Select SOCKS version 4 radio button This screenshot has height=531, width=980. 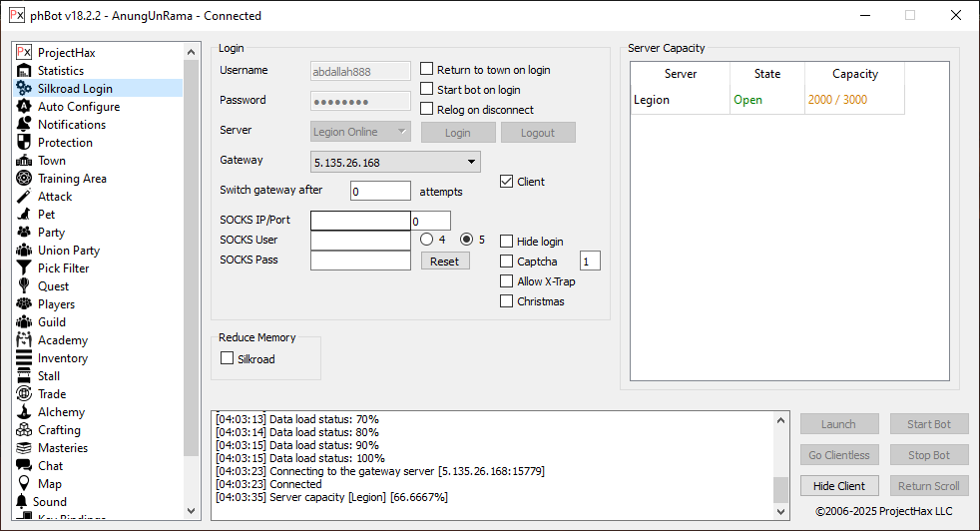427,240
